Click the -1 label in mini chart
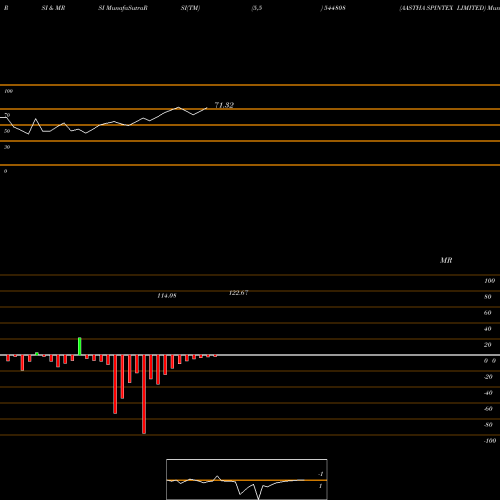The image size is (500, 500). (321, 474)
